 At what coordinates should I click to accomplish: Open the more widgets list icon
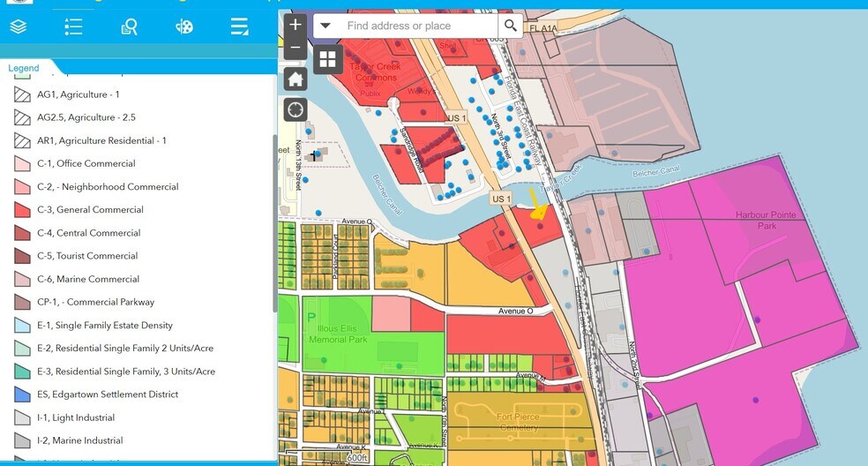tap(239, 27)
